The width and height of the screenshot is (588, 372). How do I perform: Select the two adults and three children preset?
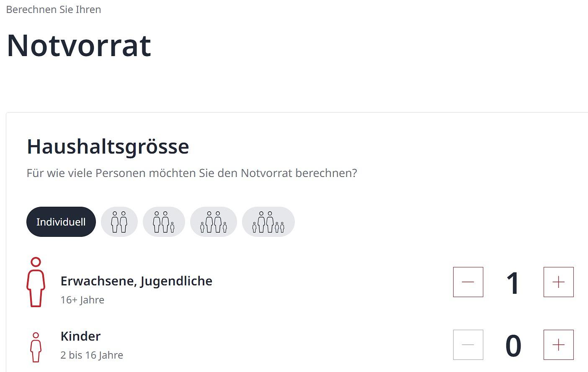268,222
